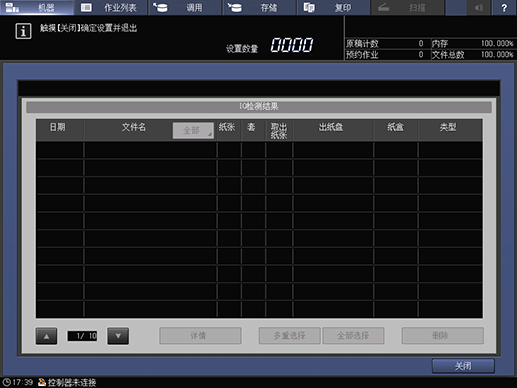Click the 控制器未连接 status text
The height and width of the screenshot is (388, 517).
pyautogui.click(x=72, y=382)
